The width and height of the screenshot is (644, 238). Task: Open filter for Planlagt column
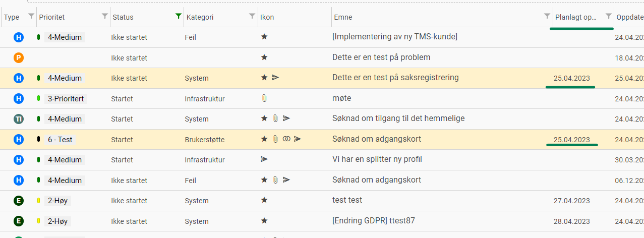coord(609,17)
